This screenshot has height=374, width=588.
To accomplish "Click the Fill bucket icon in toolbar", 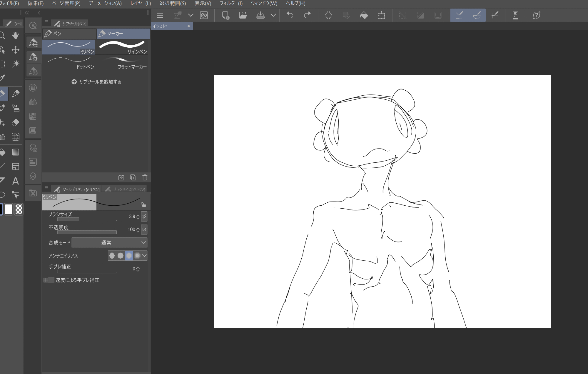I will tap(364, 15).
